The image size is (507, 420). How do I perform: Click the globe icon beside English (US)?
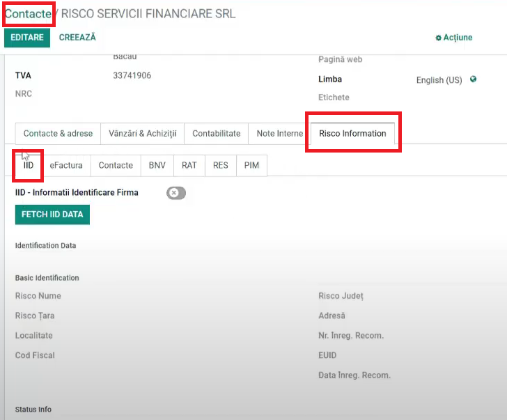pyautogui.click(x=474, y=79)
